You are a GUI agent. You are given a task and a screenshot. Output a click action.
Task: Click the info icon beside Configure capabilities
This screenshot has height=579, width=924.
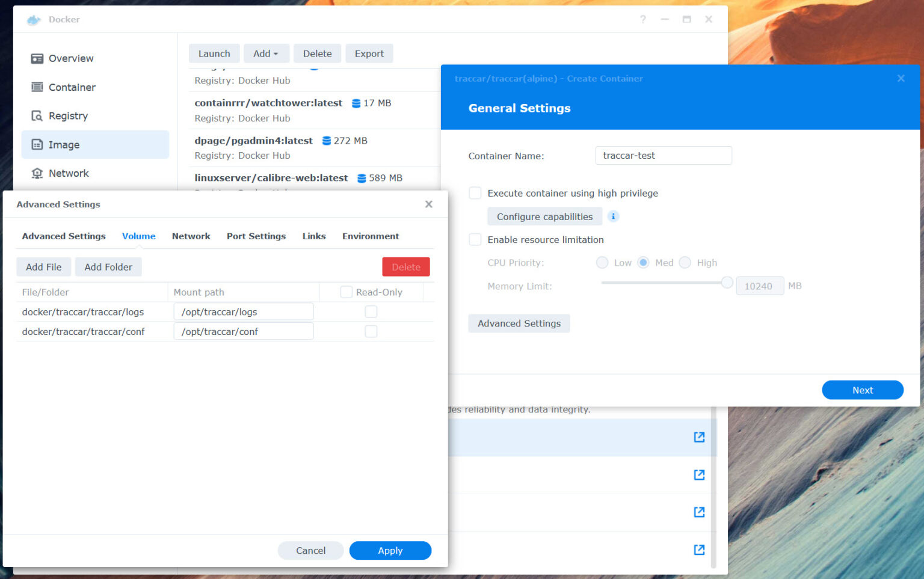tap(613, 216)
